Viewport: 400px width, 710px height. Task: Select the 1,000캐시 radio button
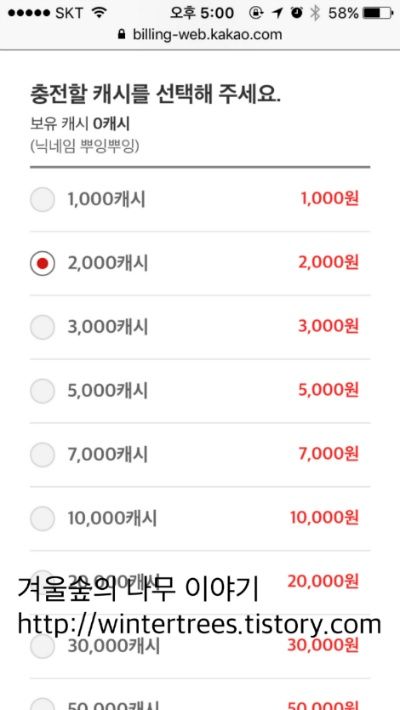click(43, 199)
